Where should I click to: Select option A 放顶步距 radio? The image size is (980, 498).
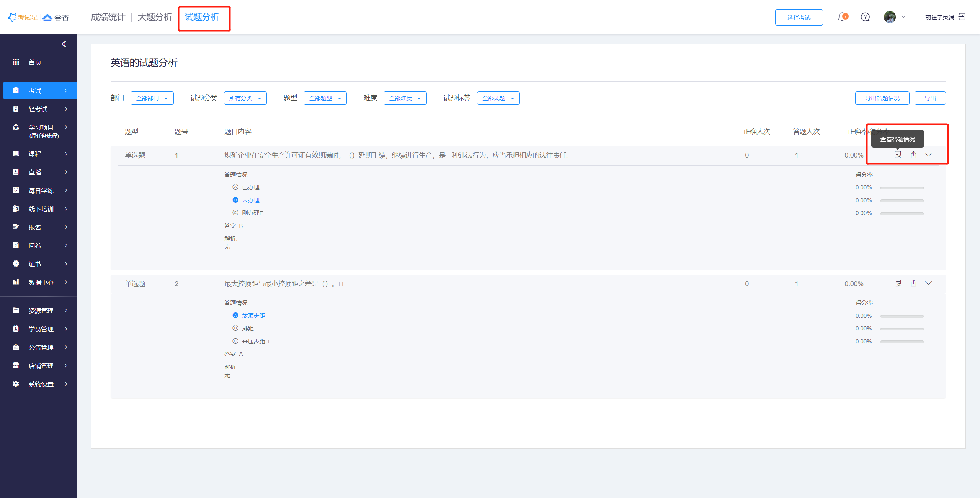235,316
